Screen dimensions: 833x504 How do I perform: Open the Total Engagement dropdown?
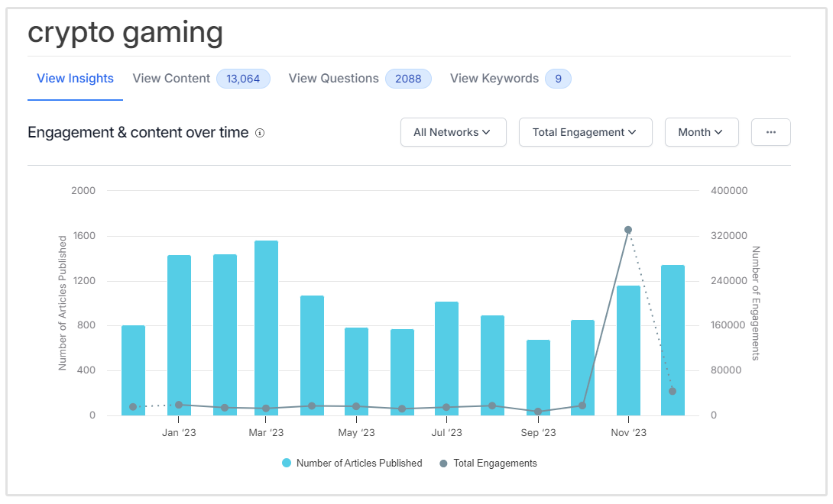click(585, 132)
